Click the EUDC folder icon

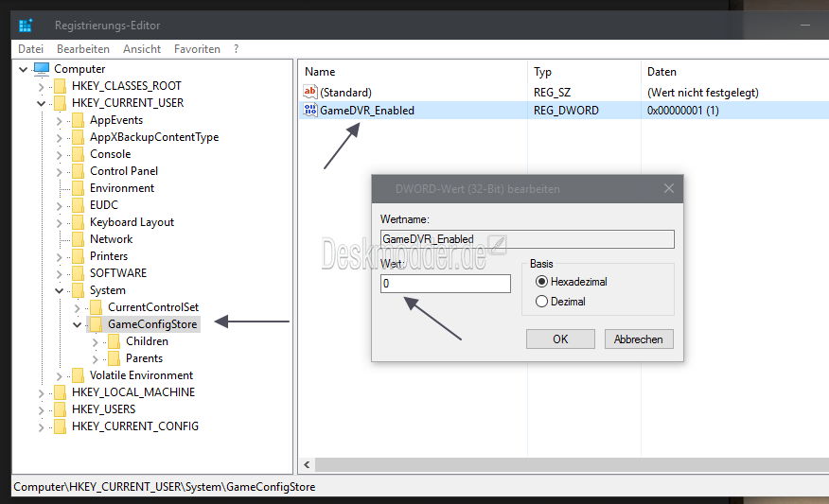(79, 205)
